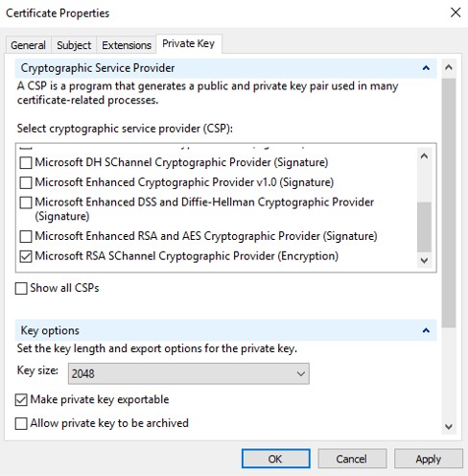Uncheck Make private key exportable
This screenshot has height=476, width=468.
click(x=21, y=400)
